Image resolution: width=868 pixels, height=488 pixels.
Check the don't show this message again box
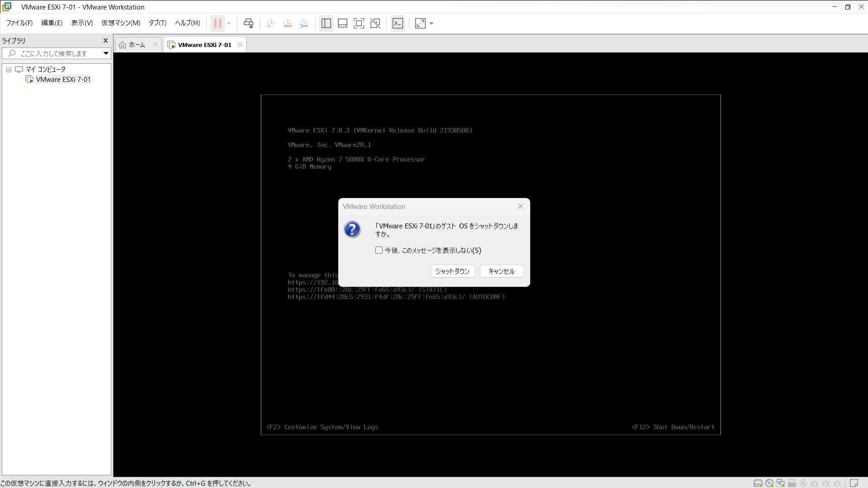[379, 250]
